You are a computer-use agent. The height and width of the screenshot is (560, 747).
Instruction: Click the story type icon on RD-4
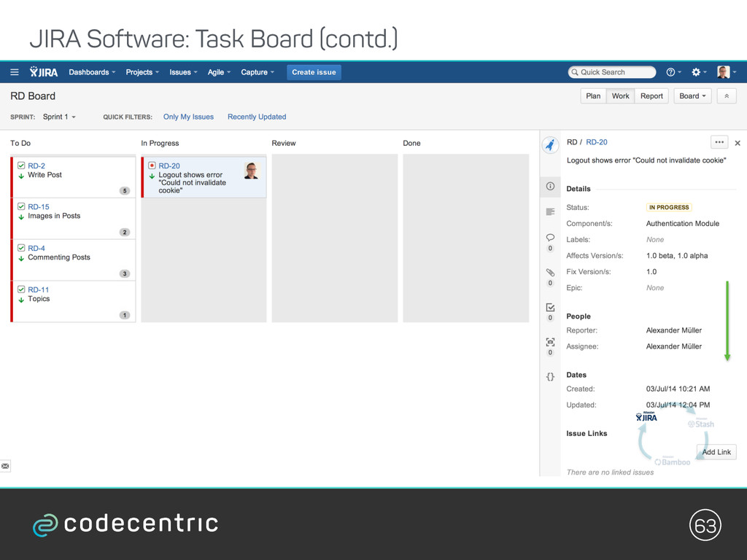pos(21,248)
